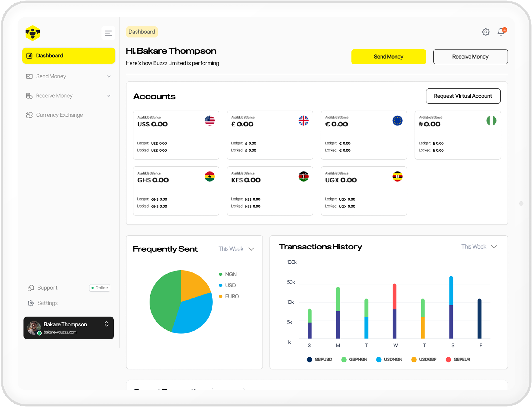Go to Support in sidebar
Screen dimensions: 532x407
47,288
